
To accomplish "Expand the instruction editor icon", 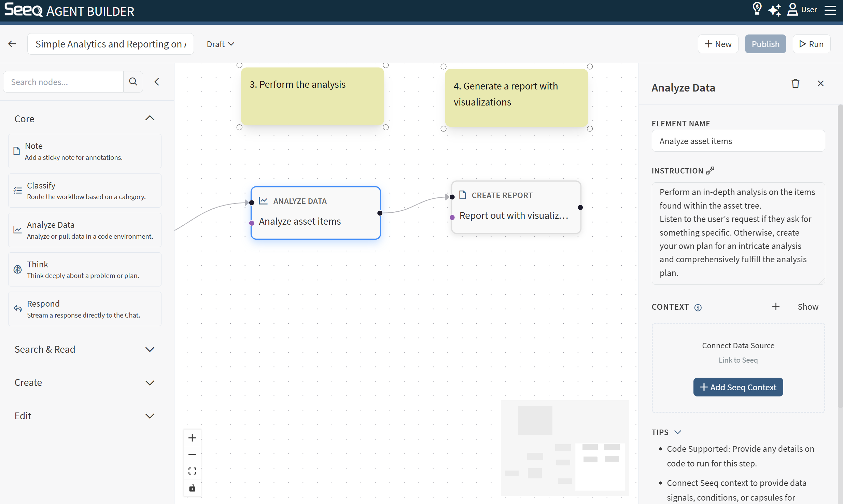I will click(x=710, y=170).
